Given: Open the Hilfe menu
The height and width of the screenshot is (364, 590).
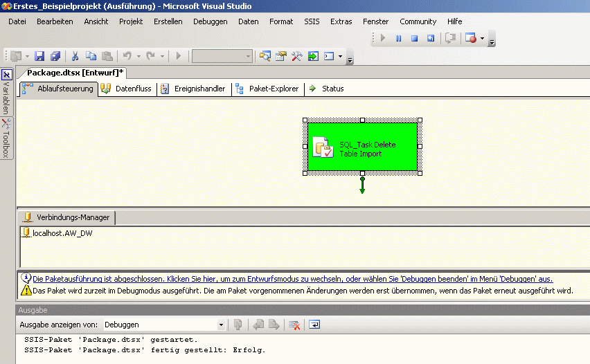Looking at the screenshot, I should click(x=454, y=21).
